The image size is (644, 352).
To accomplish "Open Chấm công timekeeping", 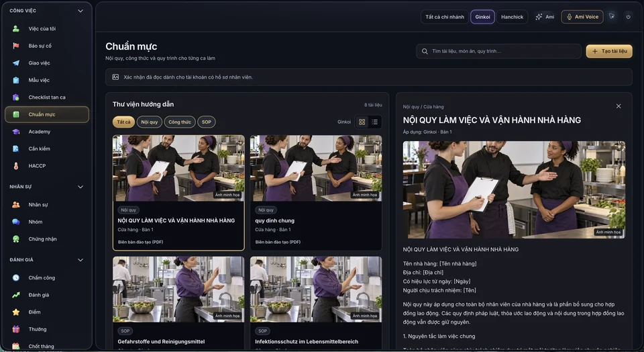I will point(46,278).
